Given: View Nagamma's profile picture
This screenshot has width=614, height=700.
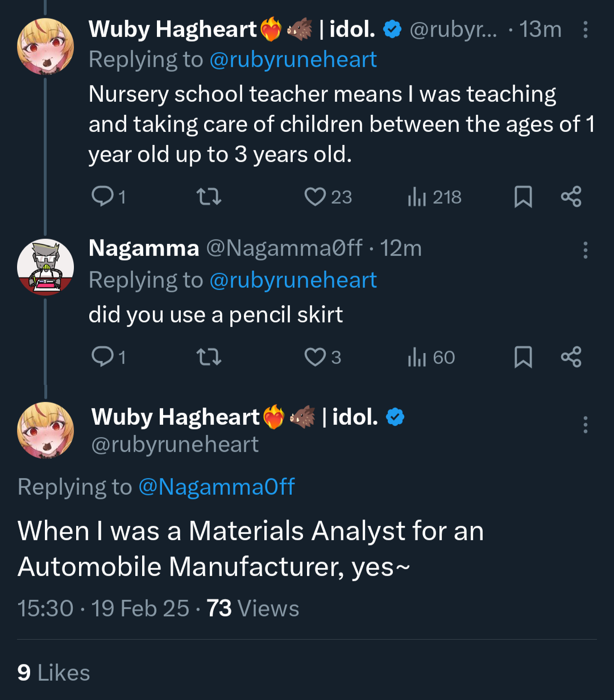Looking at the screenshot, I should (x=45, y=267).
